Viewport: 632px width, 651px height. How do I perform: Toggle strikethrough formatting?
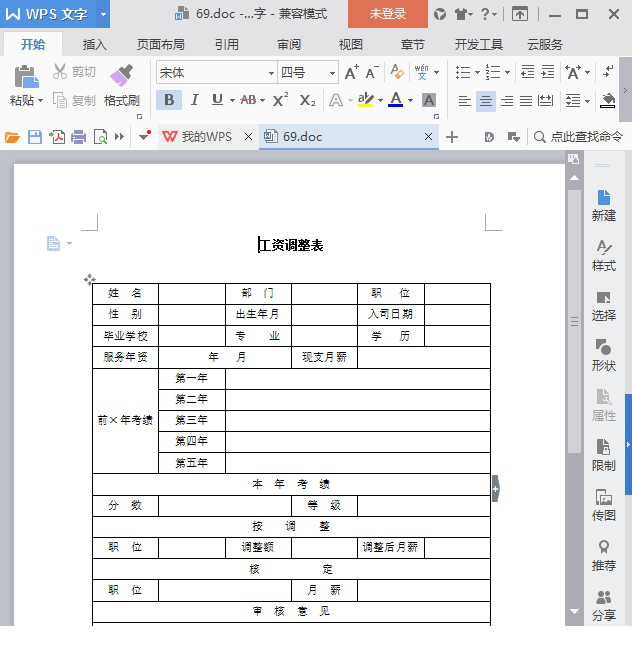(248, 100)
